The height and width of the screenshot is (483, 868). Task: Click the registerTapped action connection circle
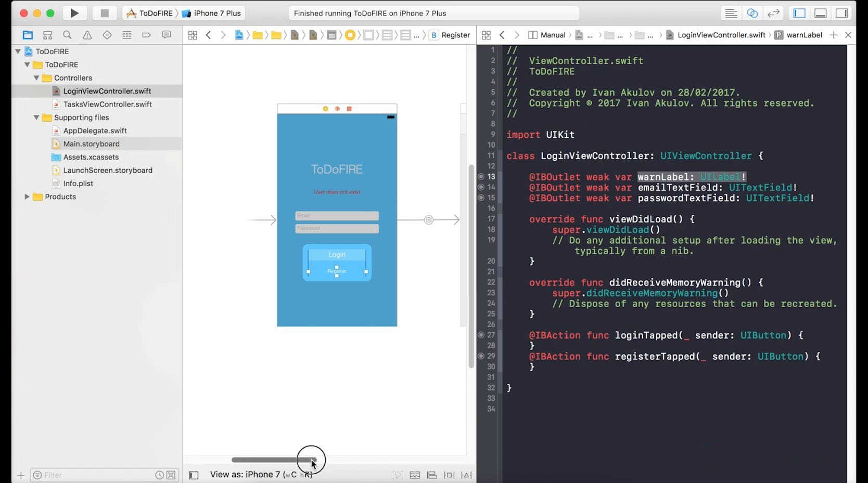coord(481,356)
